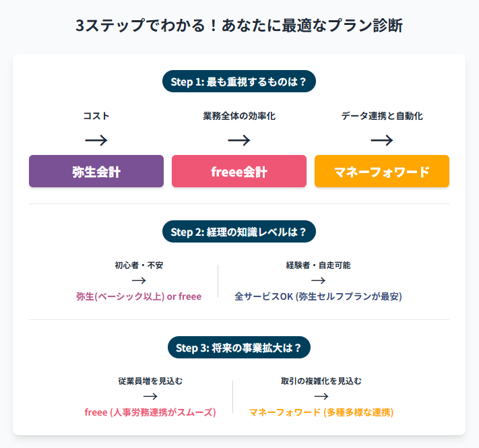Click the Step 3 将来の事業拡大は header pill
The width and height of the screenshot is (479, 448).
coord(239,348)
